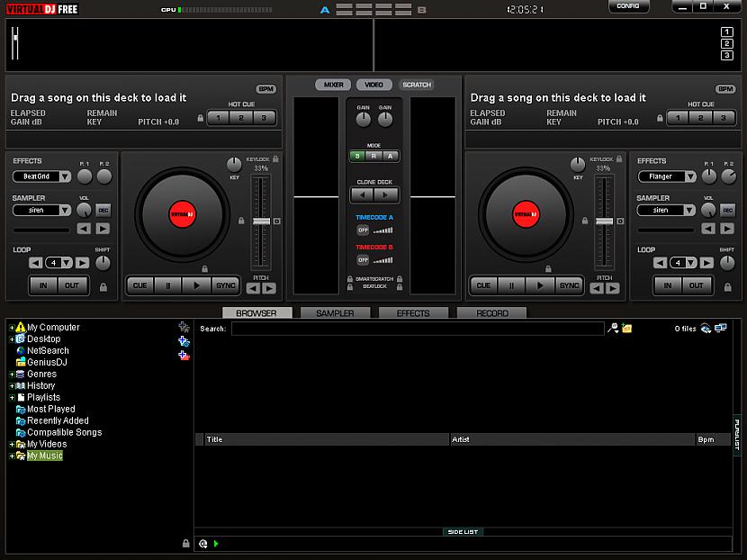
Task: Switch to the SAMPLER tab
Action: tap(335, 313)
